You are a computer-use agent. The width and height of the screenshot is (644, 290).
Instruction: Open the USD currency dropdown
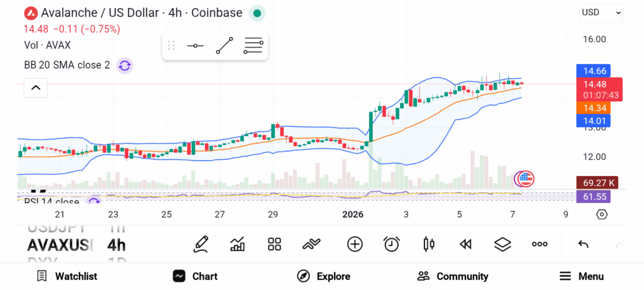pos(601,12)
